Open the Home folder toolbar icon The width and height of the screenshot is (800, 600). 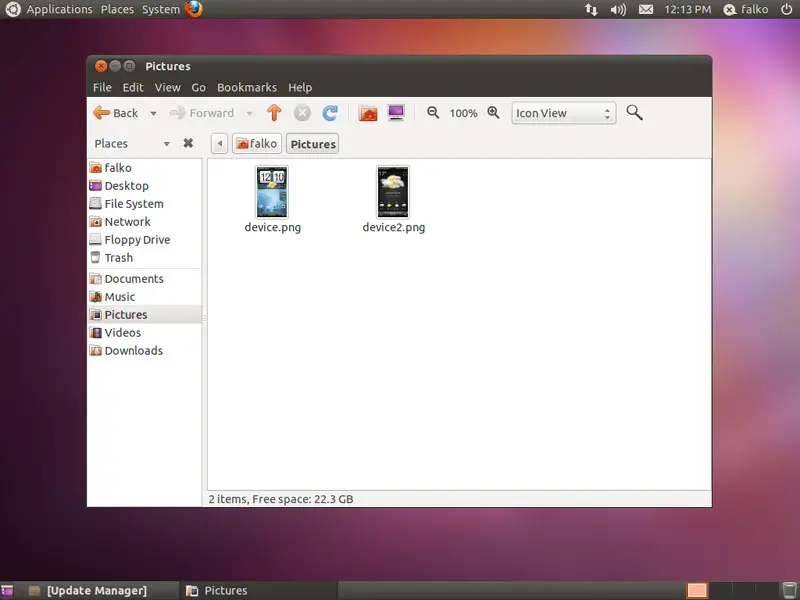click(x=368, y=113)
